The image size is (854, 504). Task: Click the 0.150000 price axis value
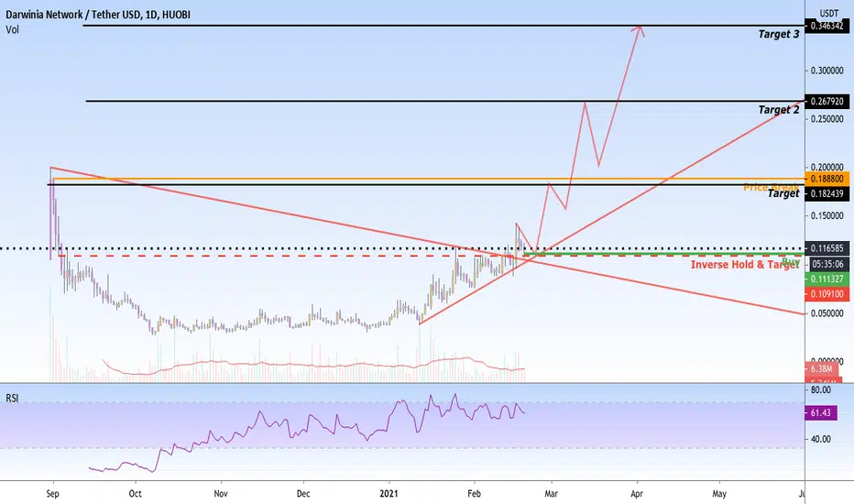coord(827,216)
